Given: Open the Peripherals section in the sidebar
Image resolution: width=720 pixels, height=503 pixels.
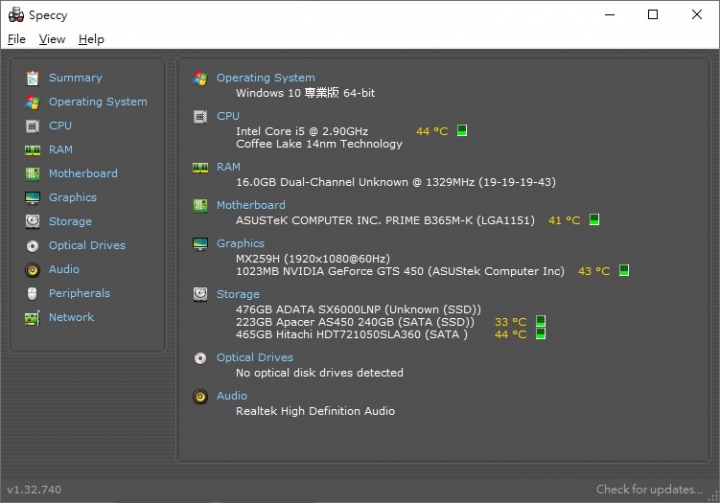Looking at the screenshot, I should pyautogui.click(x=79, y=293).
